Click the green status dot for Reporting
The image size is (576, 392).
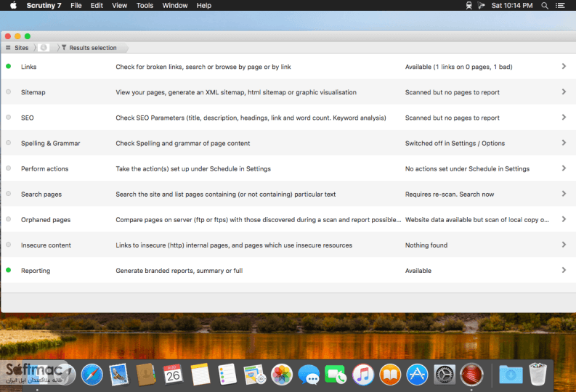pos(9,270)
